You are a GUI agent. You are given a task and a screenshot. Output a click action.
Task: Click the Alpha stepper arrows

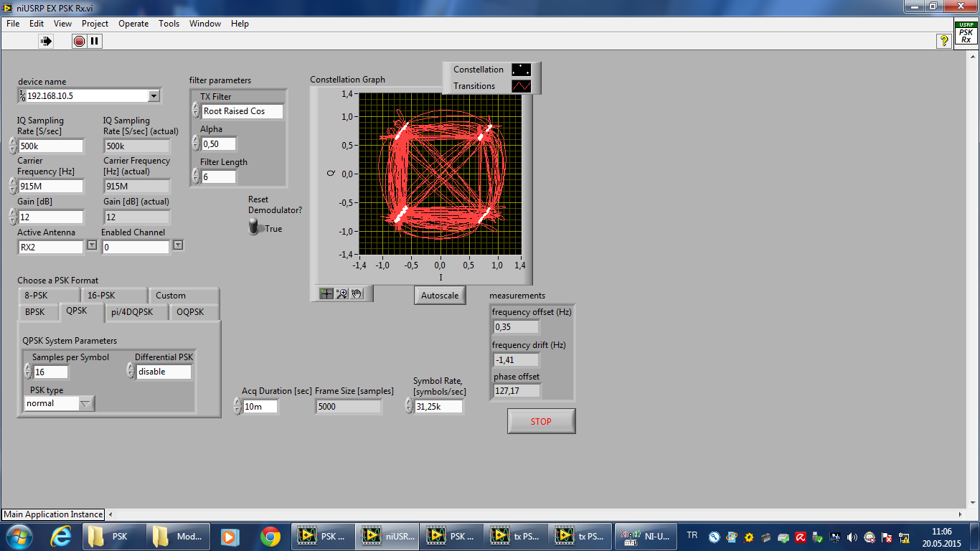(195, 143)
